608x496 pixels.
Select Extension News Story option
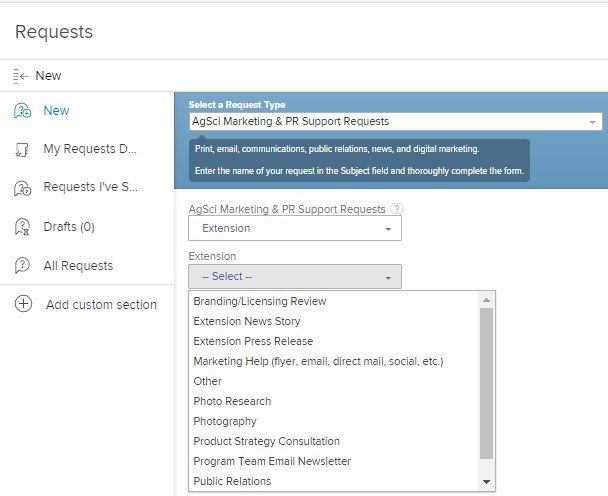pyautogui.click(x=247, y=321)
